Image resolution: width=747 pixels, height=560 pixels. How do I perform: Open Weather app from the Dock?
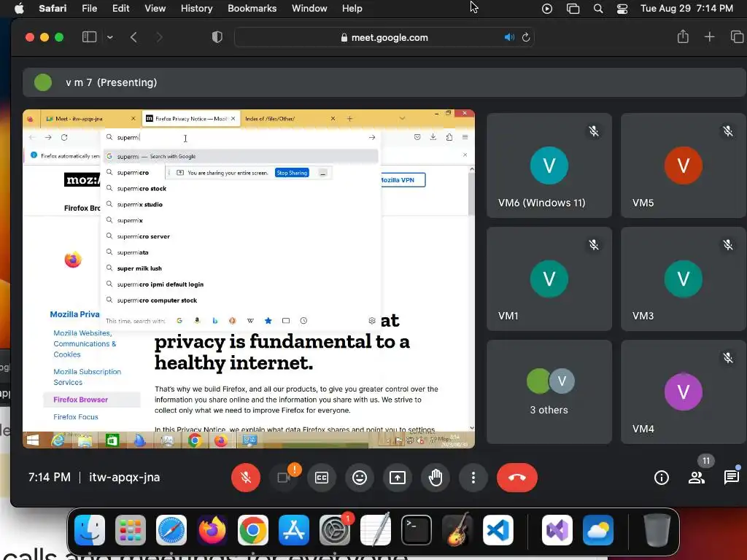point(598,530)
